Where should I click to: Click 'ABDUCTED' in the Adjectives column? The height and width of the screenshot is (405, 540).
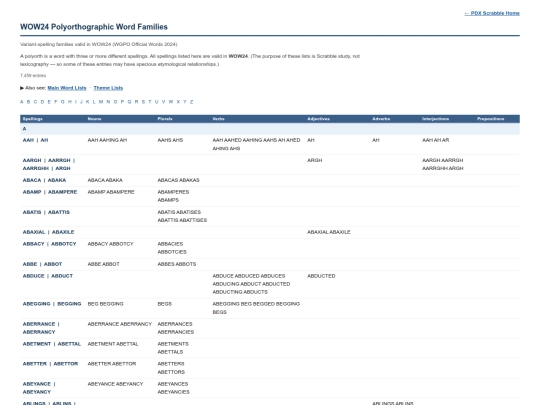coord(321,276)
